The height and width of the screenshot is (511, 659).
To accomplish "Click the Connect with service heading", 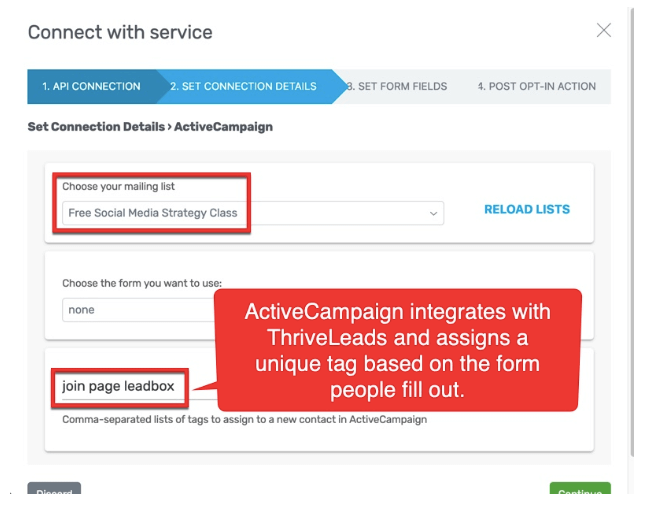I will point(120,32).
